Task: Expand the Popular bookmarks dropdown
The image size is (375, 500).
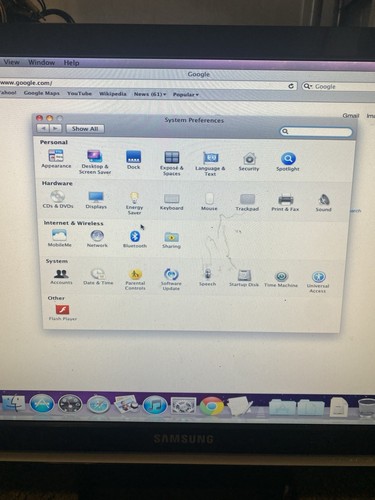Action: pos(186,95)
